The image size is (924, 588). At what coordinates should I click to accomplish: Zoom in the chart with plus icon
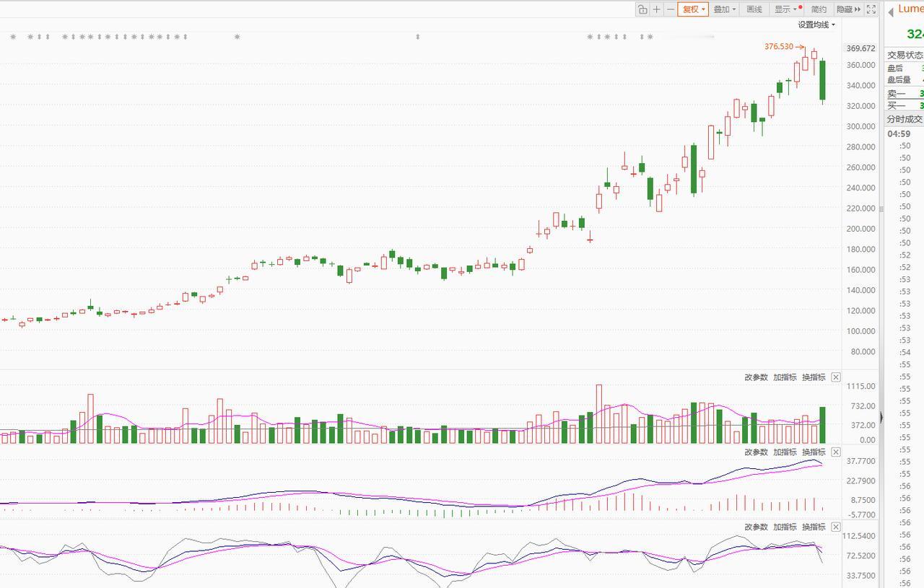pyautogui.click(x=656, y=9)
